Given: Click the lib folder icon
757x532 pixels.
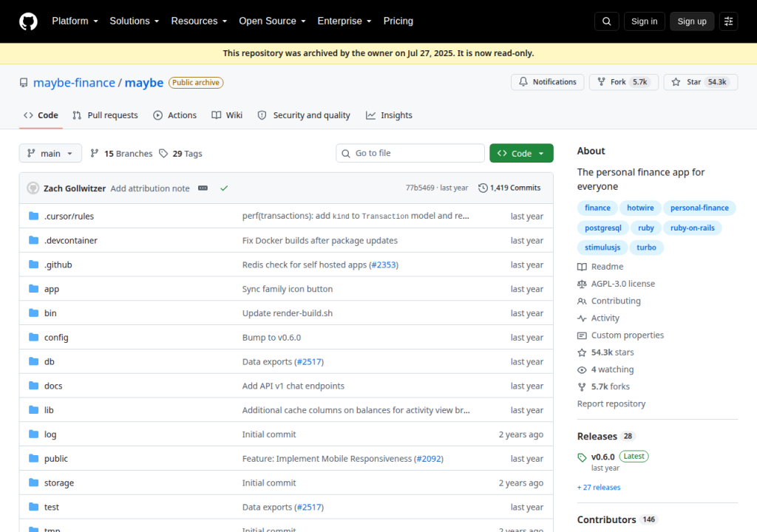Looking at the screenshot, I should [33, 409].
